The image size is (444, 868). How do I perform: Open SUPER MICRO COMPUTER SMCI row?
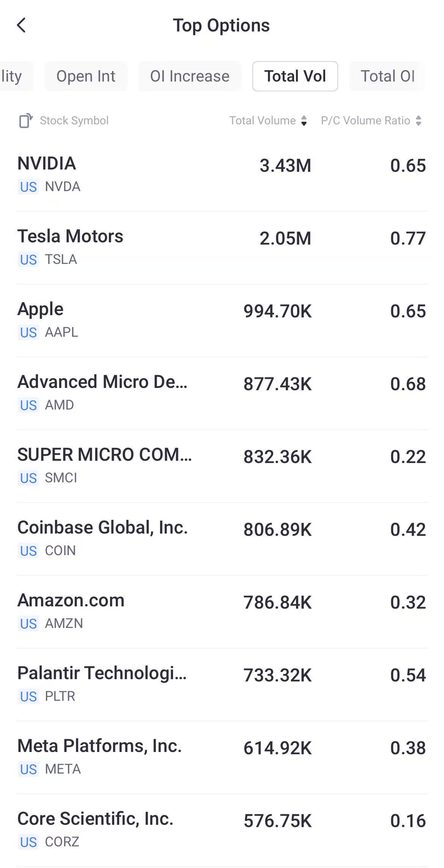click(222, 466)
